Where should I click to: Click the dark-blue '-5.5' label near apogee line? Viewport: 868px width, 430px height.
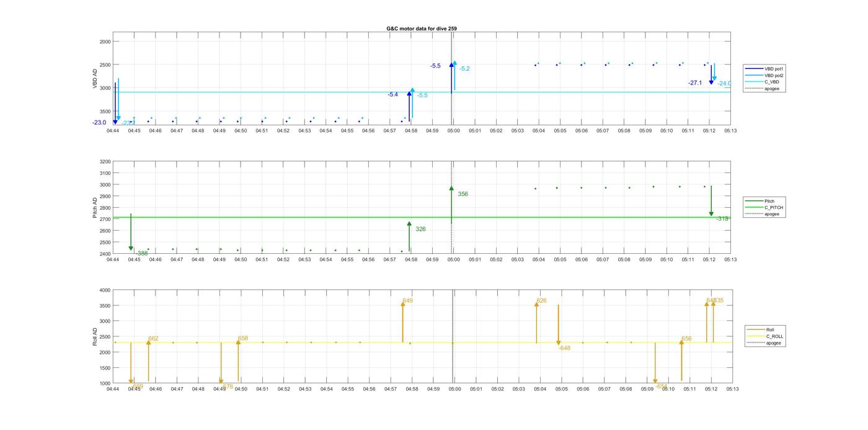[x=435, y=66]
